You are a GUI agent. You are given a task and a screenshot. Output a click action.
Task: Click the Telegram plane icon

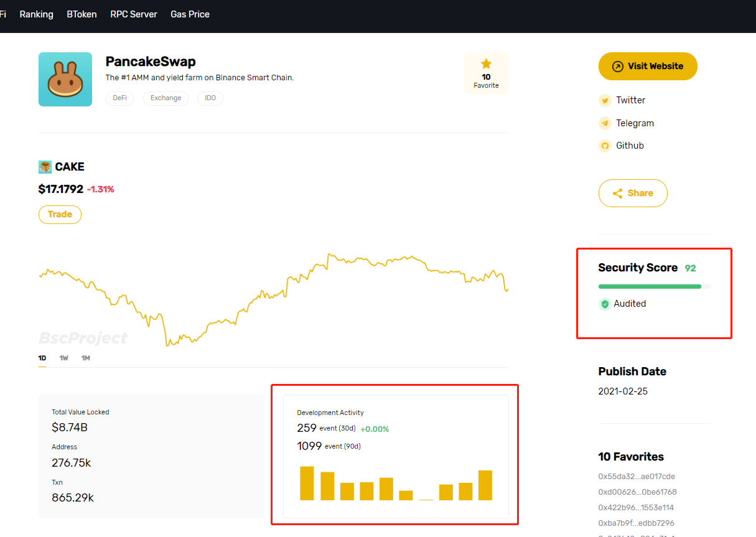point(605,123)
